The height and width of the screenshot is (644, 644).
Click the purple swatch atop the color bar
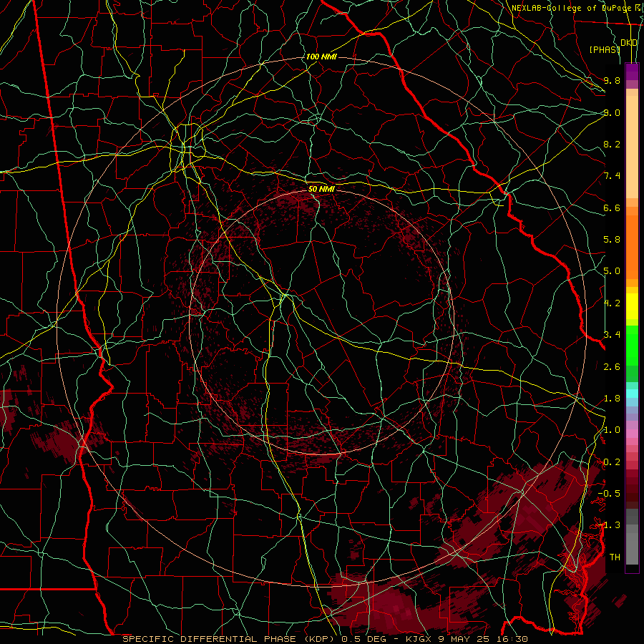click(632, 72)
